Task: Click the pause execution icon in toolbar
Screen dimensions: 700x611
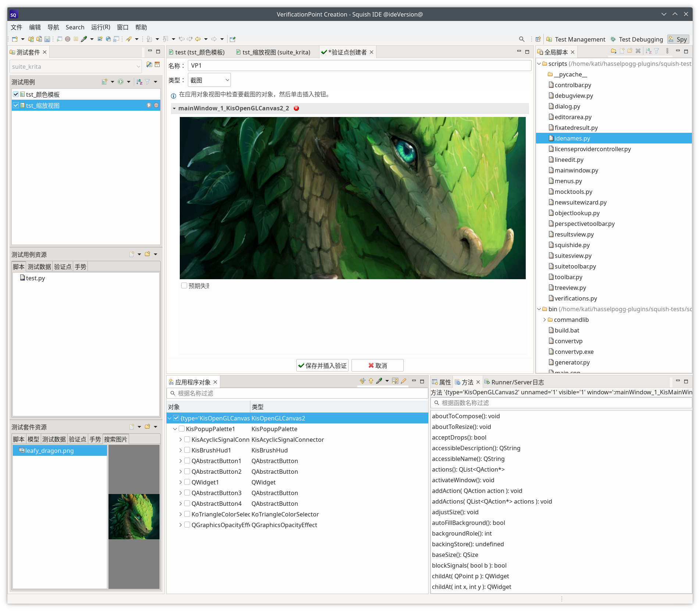Action: coord(76,39)
